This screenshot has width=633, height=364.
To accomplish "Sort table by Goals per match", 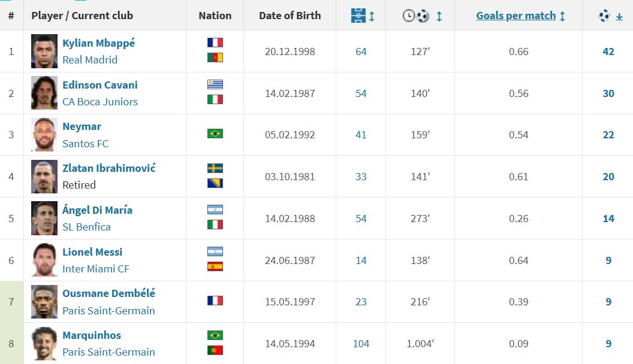I will 516,16.
